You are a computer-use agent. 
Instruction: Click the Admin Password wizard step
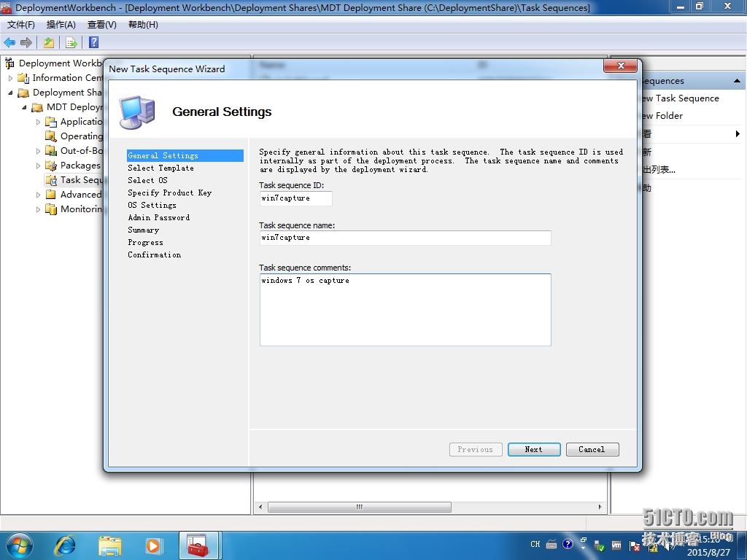point(158,217)
